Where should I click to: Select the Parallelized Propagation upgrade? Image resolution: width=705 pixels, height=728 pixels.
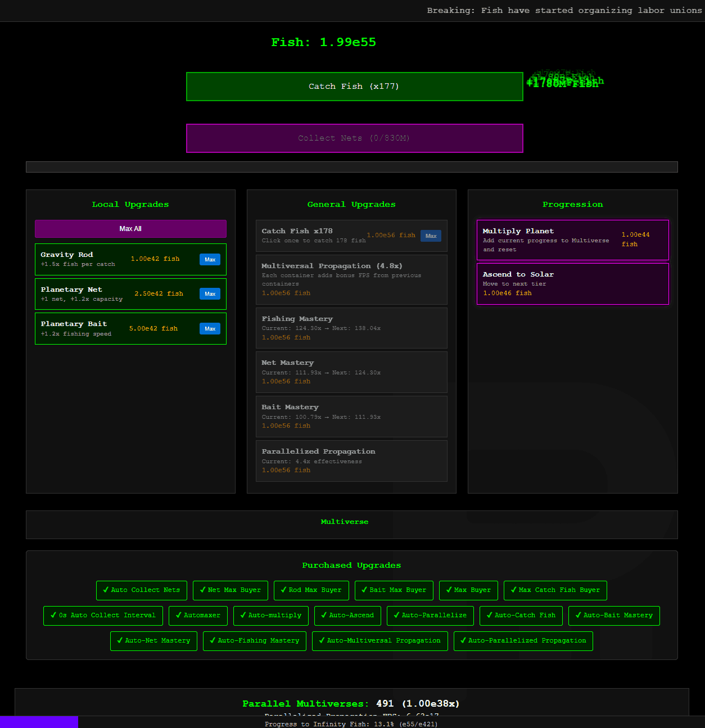pyautogui.click(x=351, y=461)
